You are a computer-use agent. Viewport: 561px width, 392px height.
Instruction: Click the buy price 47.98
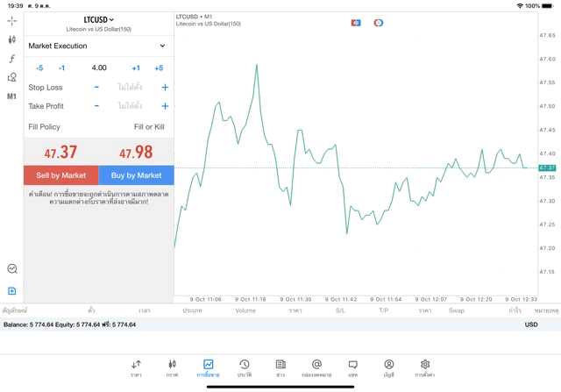click(136, 152)
